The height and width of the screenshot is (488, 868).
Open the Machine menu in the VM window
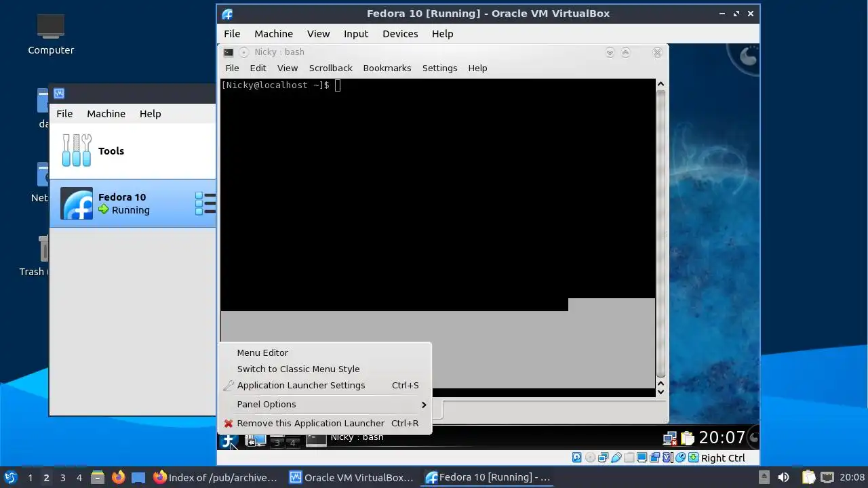[273, 34]
